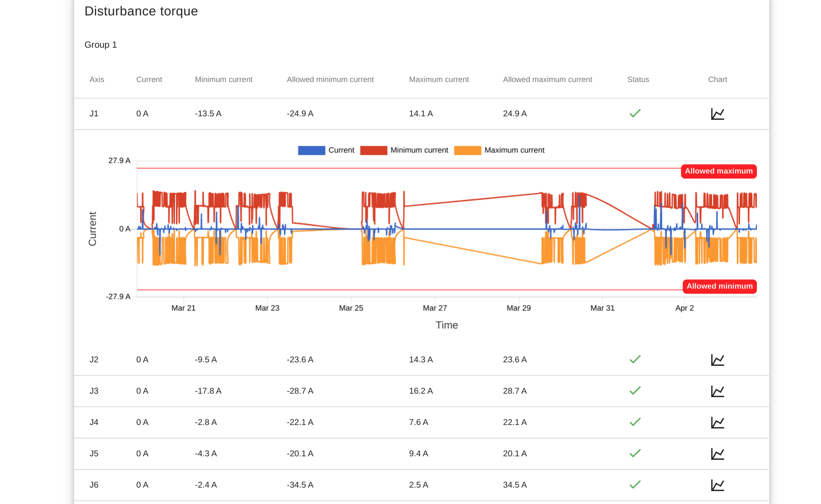Collapse the J1 axis chart icon
Image resolution: width=821 pixels, height=504 pixels.
(x=717, y=114)
